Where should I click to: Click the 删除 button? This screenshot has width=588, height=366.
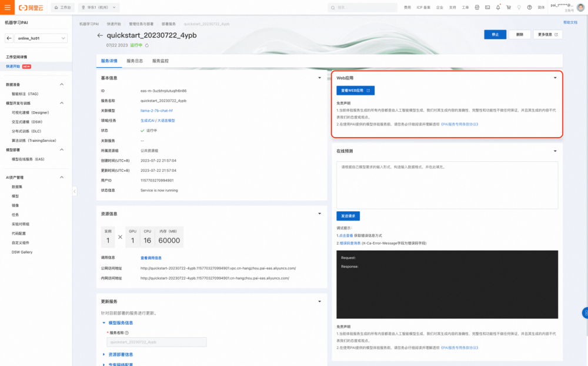(x=519, y=35)
